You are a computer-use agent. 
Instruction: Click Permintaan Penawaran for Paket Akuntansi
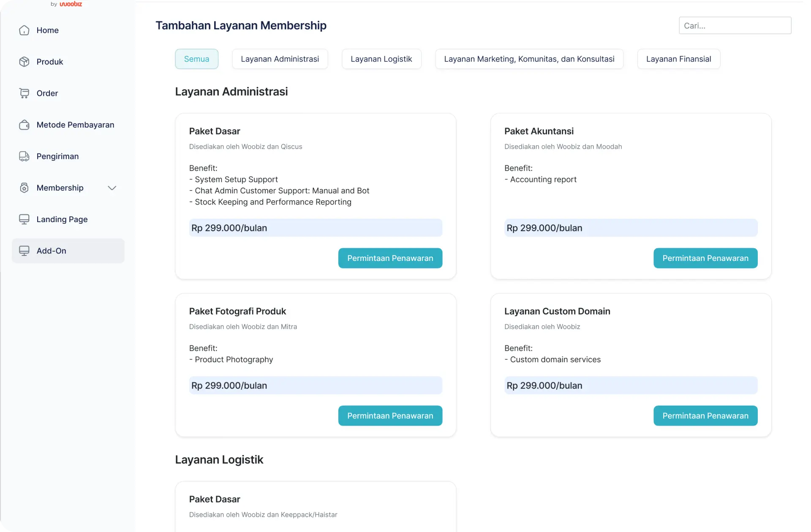[x=705, y=258]
